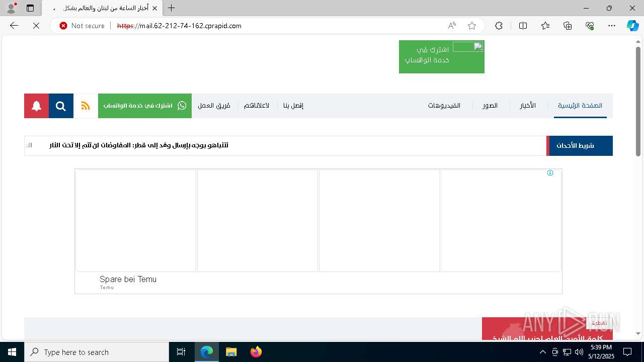Open the الأخبار news menu item
The width and height of the screenshot is (644, 362).
(x=528, y=106)
